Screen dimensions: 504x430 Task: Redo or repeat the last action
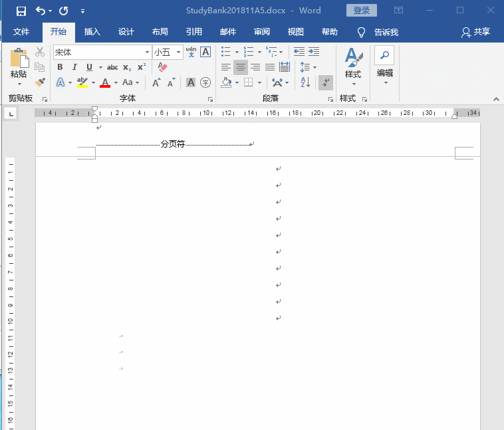click(63, 11)
